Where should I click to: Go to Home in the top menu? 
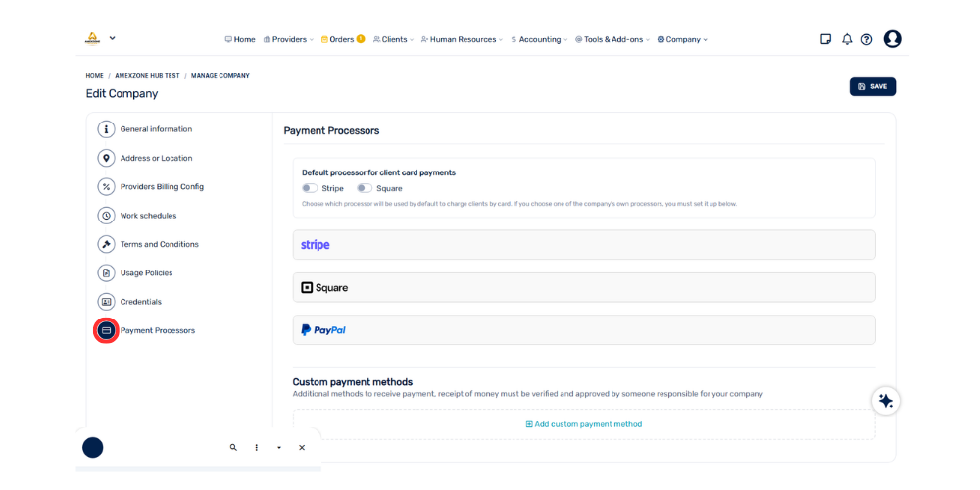click(x=240, y=39)
